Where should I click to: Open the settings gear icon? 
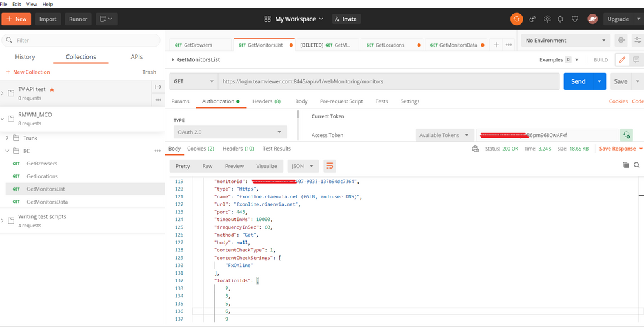547,19
